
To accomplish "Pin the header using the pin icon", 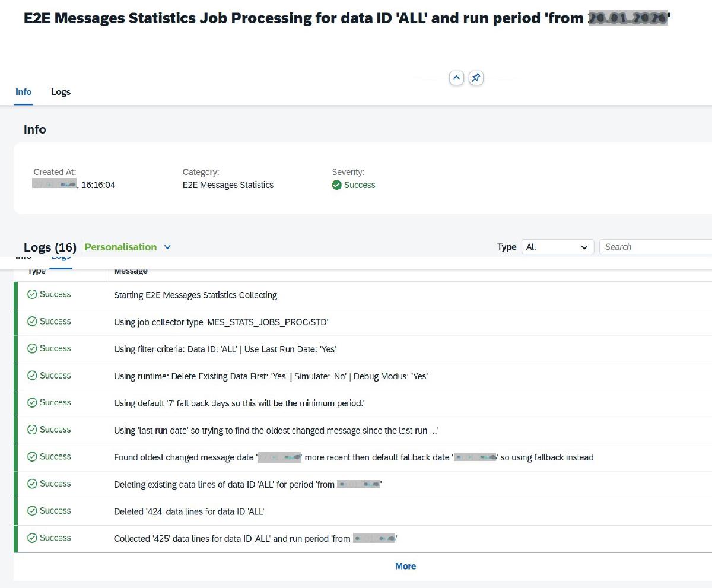I will click(x=476, y=78).
